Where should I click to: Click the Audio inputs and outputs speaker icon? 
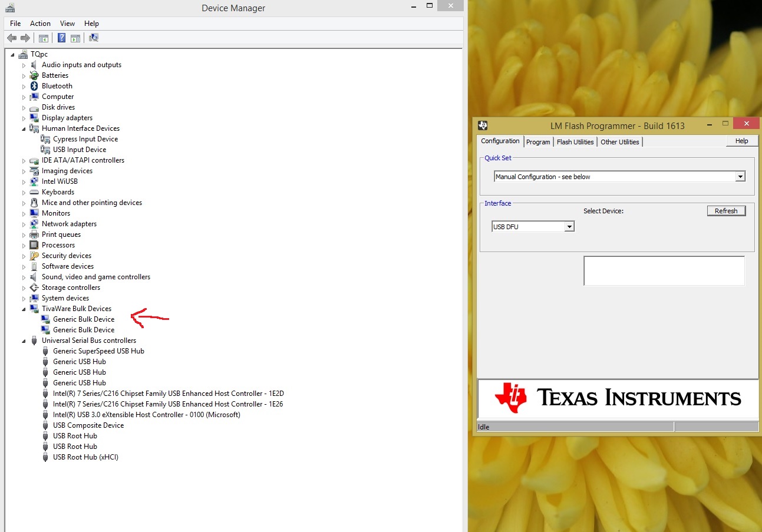[x=34, y=65]
